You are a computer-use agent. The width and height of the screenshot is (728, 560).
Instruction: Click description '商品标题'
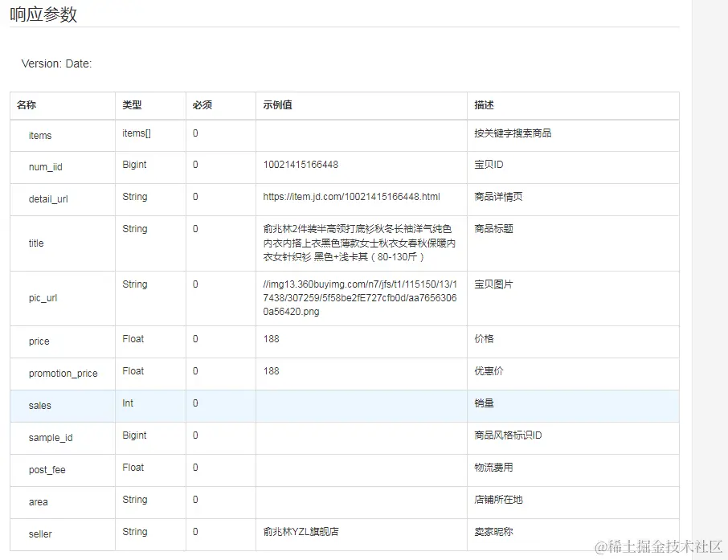[493, 228]
